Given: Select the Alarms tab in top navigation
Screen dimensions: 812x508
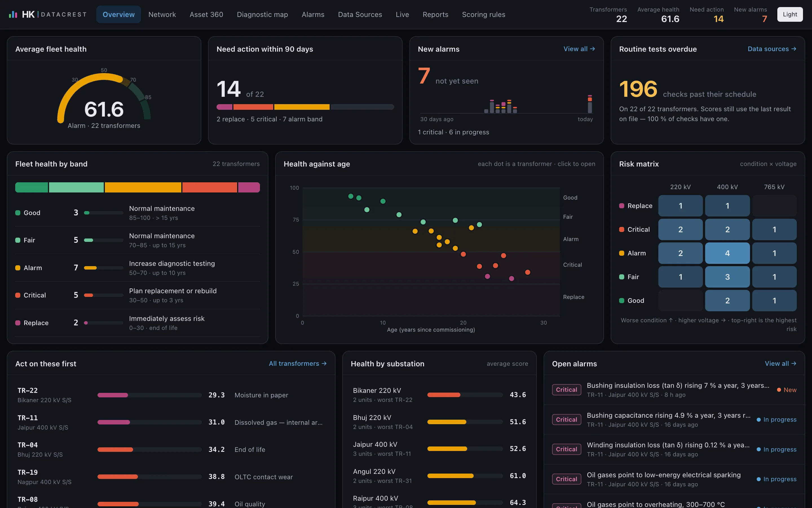Looking at the screenshot, I should click(x=313, y=14).
